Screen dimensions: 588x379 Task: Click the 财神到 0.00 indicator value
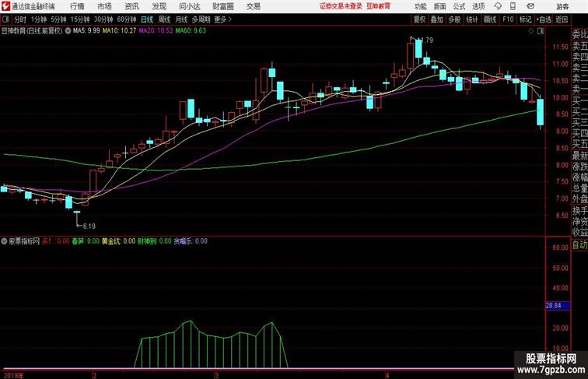click(155, 241)
